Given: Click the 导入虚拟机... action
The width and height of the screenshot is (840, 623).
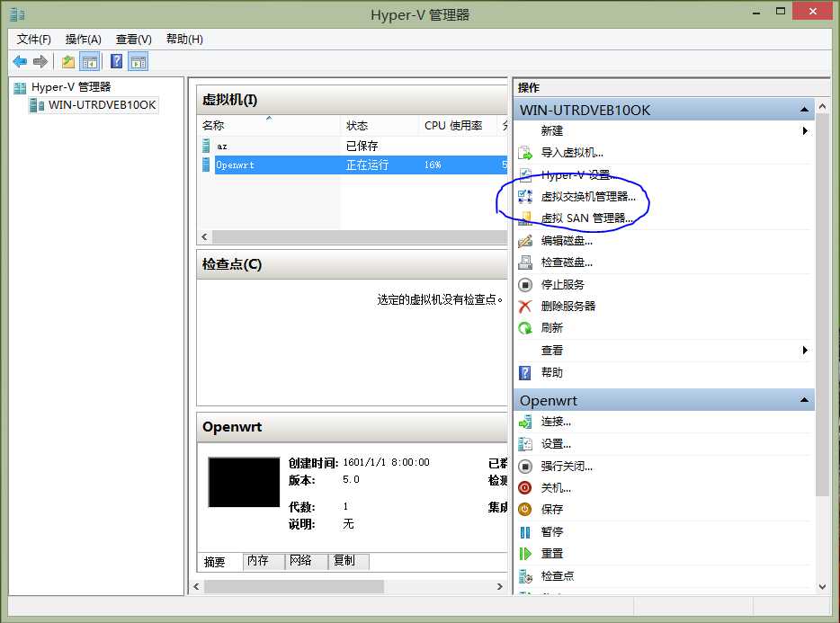Looking at the screenshot, I should pos(572,153).
